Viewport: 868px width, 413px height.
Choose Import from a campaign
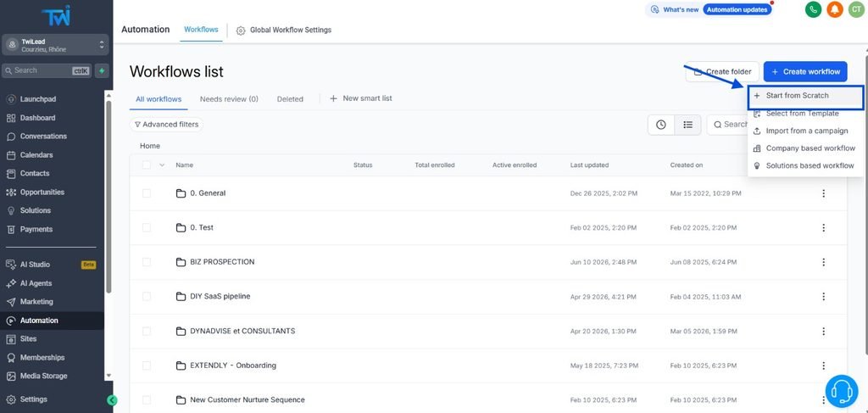[x=805, y=131]
